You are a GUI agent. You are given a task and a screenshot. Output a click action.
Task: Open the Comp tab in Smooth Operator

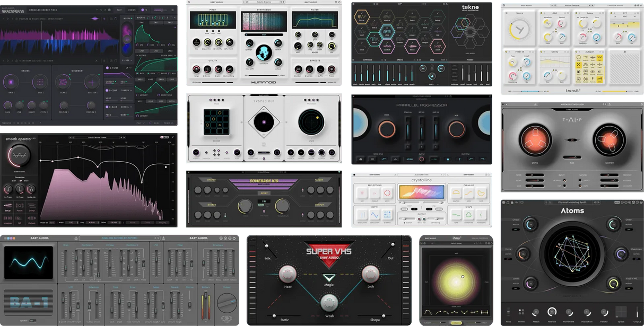tap(31, 207)
